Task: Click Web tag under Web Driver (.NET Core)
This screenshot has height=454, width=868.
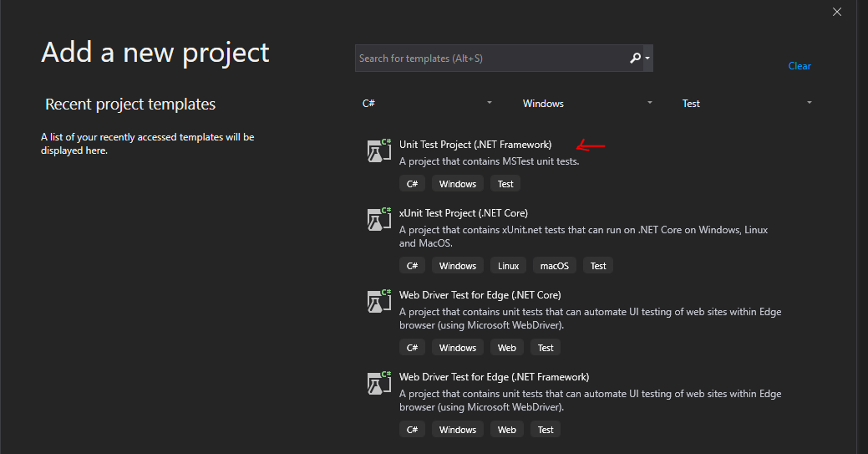Action: coord(507,348)
